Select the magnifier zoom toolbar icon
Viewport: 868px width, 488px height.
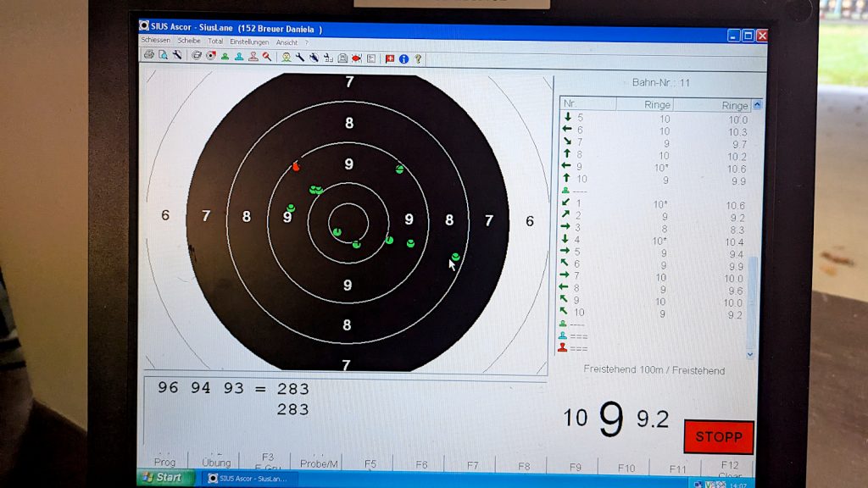[267, 57]
